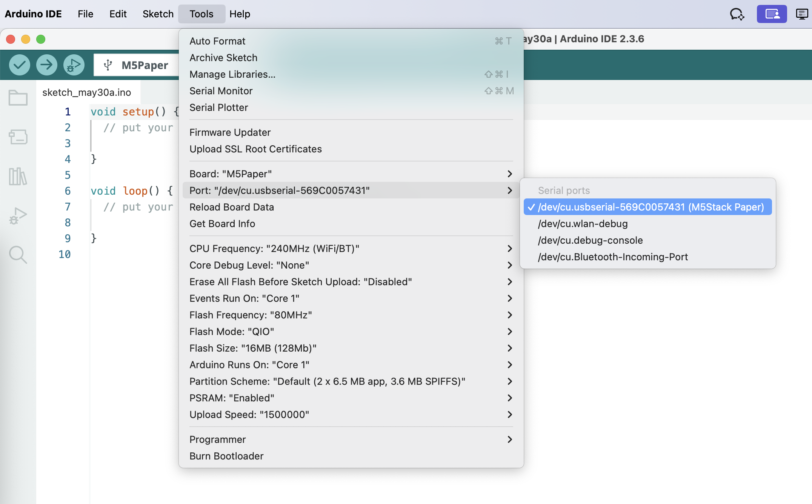Click line 1 with void setup()
This screenshot has height=504, width=812.
(x=135, y=112)
